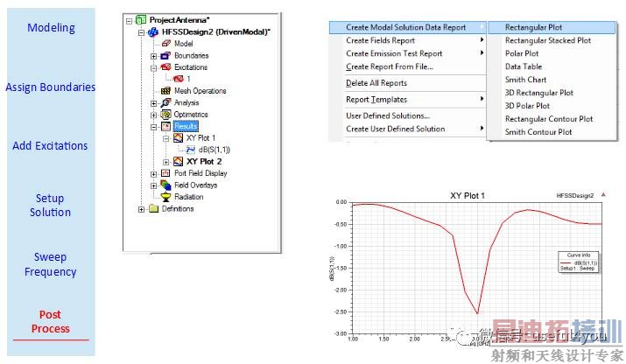
Task: Expand the Optimetrics node
Action: coord(154,115)
